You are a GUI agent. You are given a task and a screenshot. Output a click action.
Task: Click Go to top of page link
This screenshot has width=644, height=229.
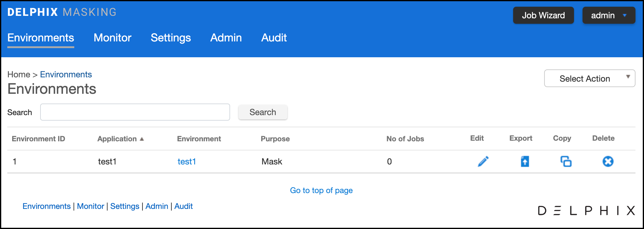click(x=321, y=190)
